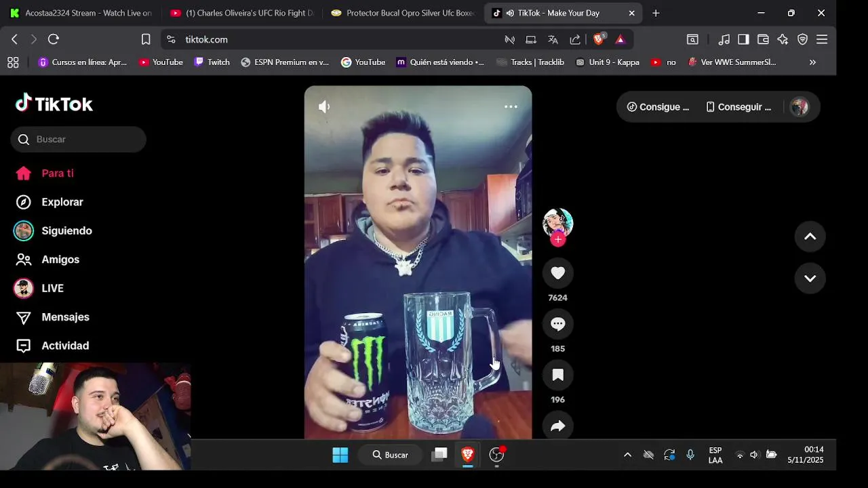Screen dimensions: 868x488
Task: Open Twitch bookmark
Action: [212, 62]
